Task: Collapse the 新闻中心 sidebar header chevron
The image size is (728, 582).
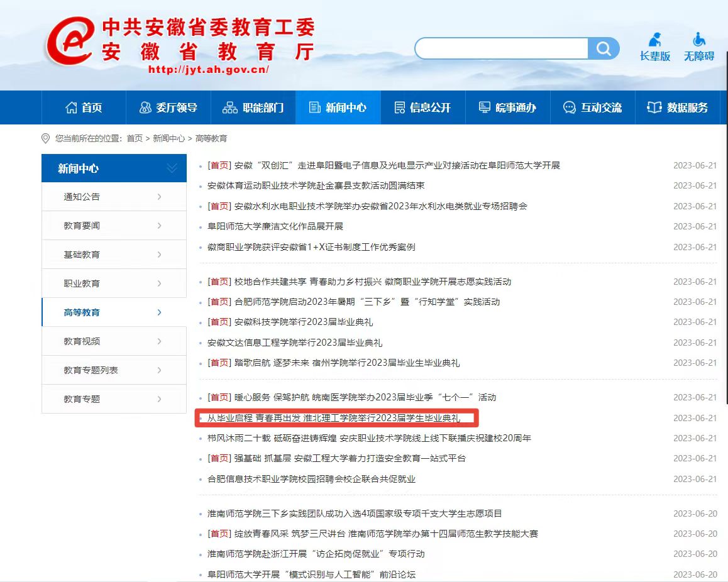Action: (172, 168)
